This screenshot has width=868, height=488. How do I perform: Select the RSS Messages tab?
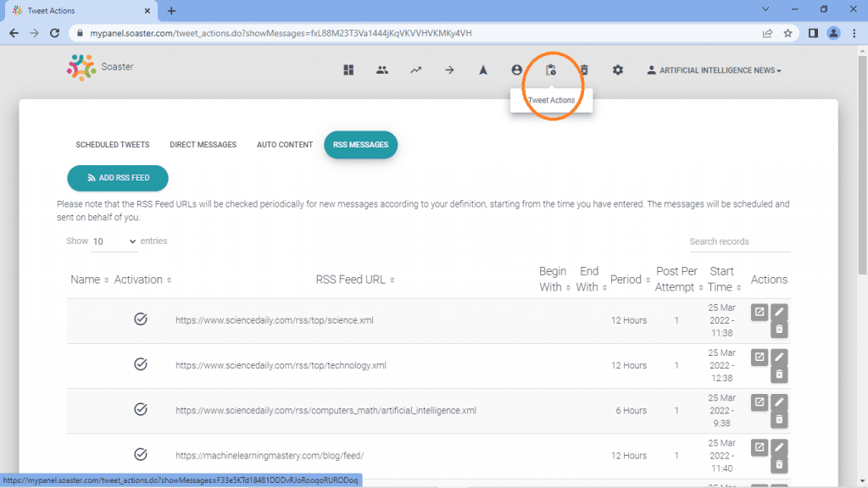(x=360, y=145)
